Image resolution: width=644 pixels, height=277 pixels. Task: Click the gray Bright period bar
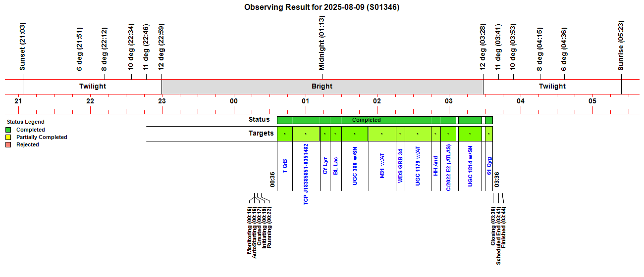(322, 86)
